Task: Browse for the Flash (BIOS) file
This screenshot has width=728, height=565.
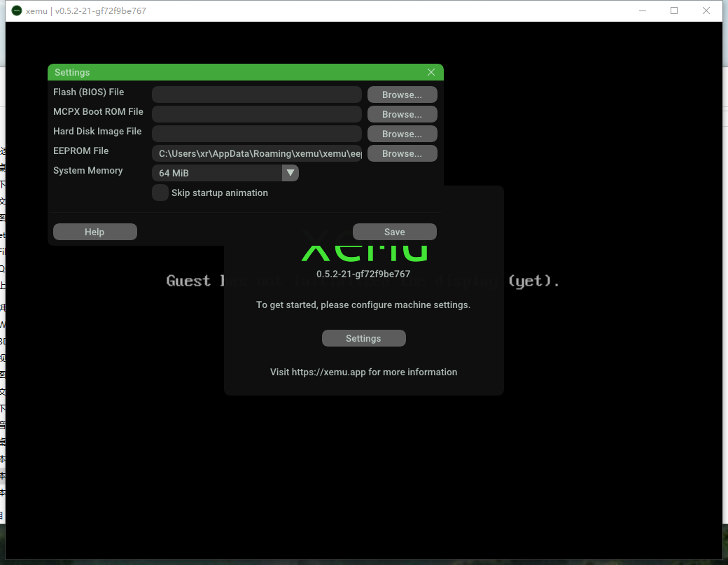Action: point(402,95)
